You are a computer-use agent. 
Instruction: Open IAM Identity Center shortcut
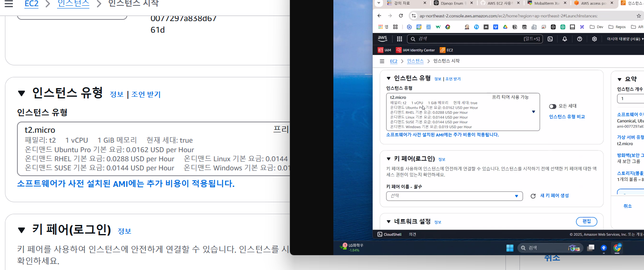tap(415, 50)
